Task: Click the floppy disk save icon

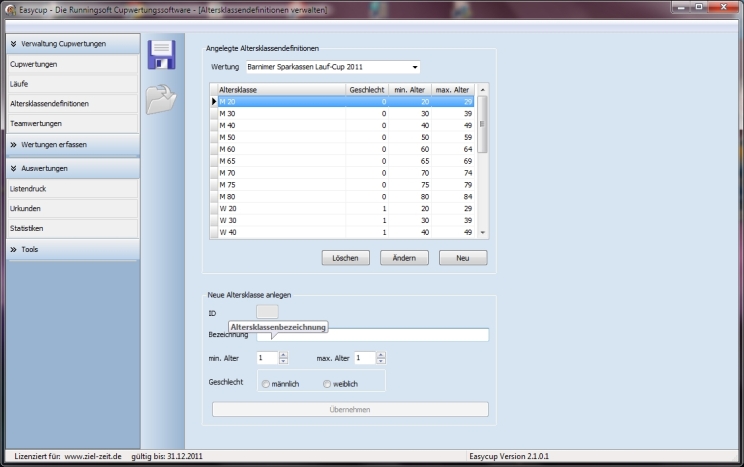Action: 161,54
